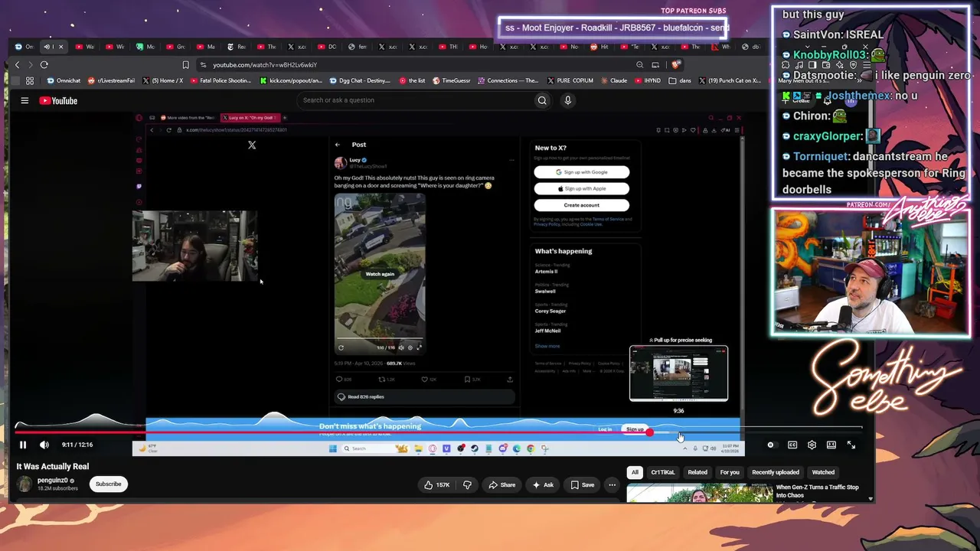Open the Fatal Police Shootin... bookmark

pos(220,80)
